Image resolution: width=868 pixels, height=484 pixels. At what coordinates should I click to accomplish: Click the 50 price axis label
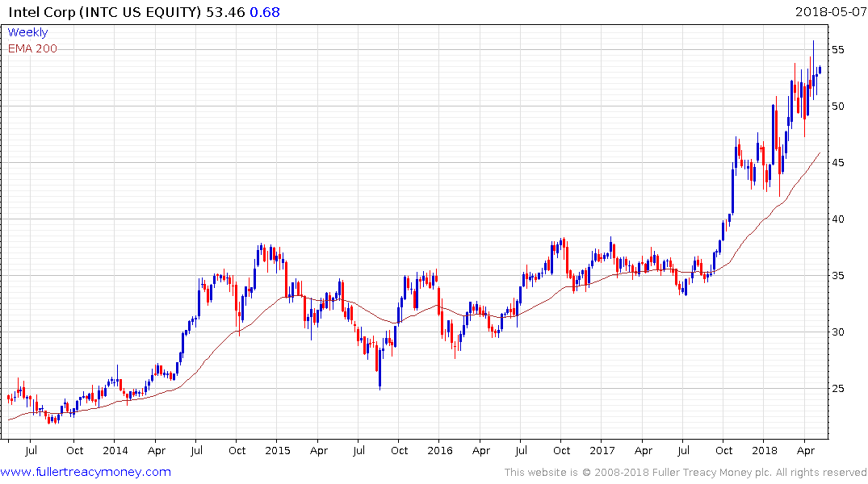point(837,106)
